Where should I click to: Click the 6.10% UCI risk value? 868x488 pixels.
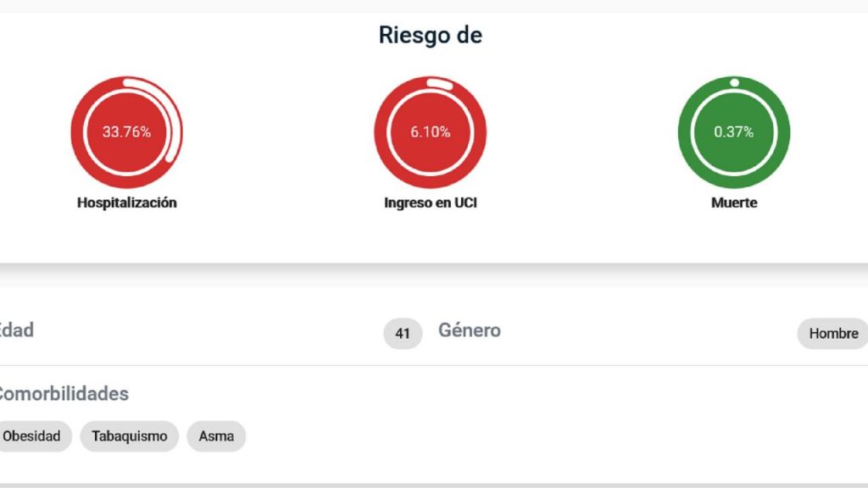point(431,132)
